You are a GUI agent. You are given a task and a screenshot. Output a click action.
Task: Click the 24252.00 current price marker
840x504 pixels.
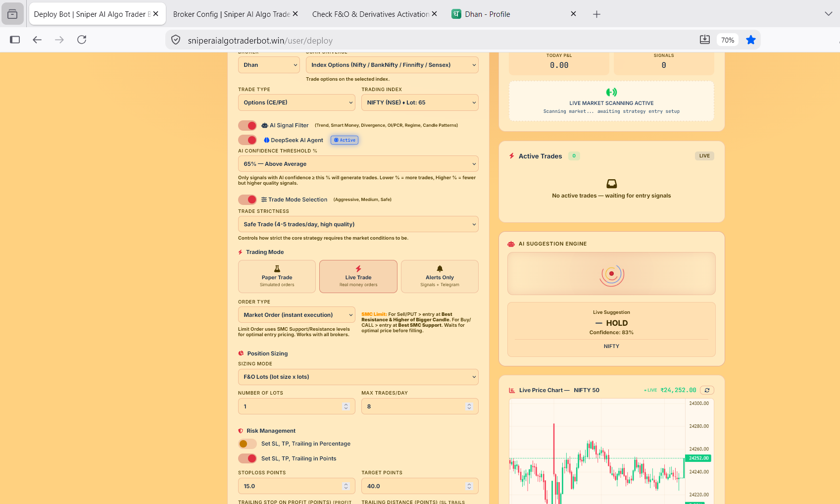point(698,458)
